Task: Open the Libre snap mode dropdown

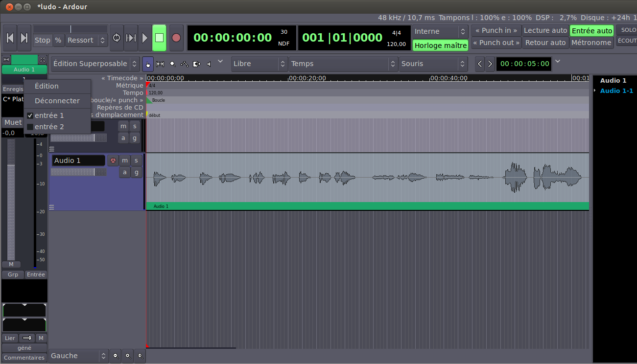Action: [260, 64]
